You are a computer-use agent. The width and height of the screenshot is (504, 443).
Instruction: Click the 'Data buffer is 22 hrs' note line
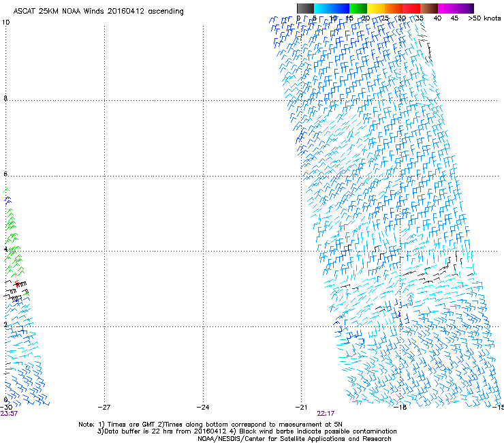[247, 431]
